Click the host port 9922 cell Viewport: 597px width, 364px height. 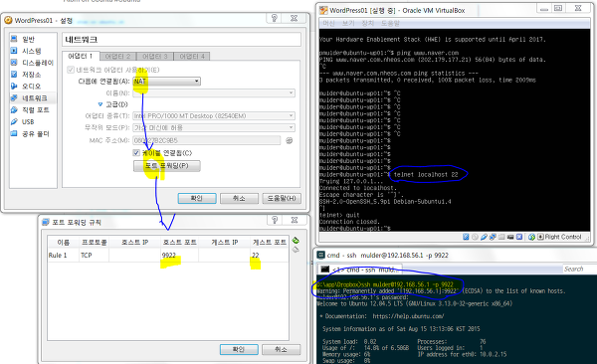(x=179, y=256)
